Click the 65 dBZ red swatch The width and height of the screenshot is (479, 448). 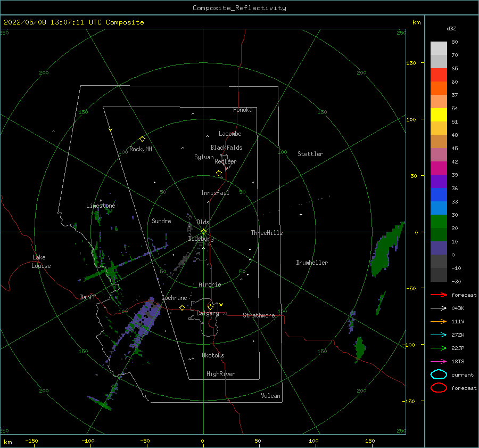tap(439, 75)
